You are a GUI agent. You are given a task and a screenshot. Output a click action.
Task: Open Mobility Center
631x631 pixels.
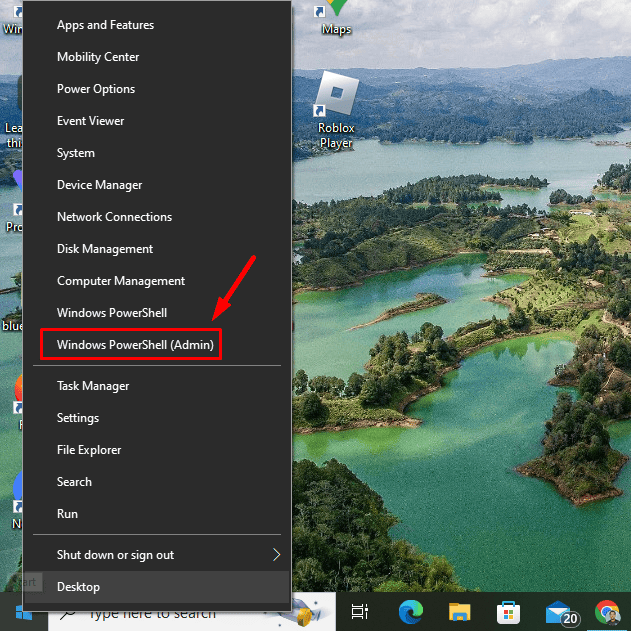[x=157, y=57]
